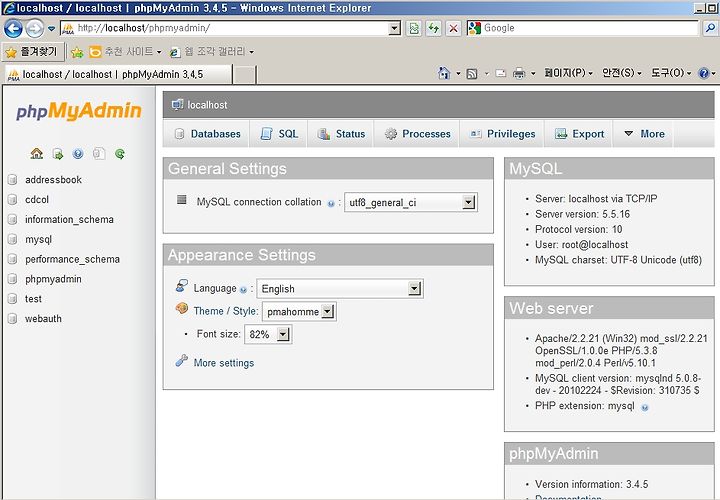Viewport: 720px width, 500px height.
Task: Click the browser Back arrow button
Action: point(13,28)
